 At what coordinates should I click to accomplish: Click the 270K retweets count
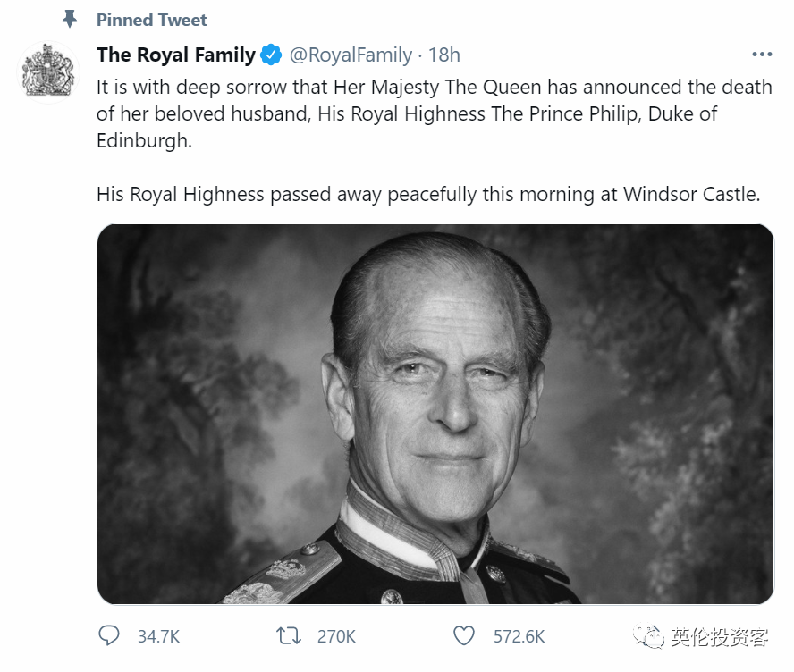336,636
